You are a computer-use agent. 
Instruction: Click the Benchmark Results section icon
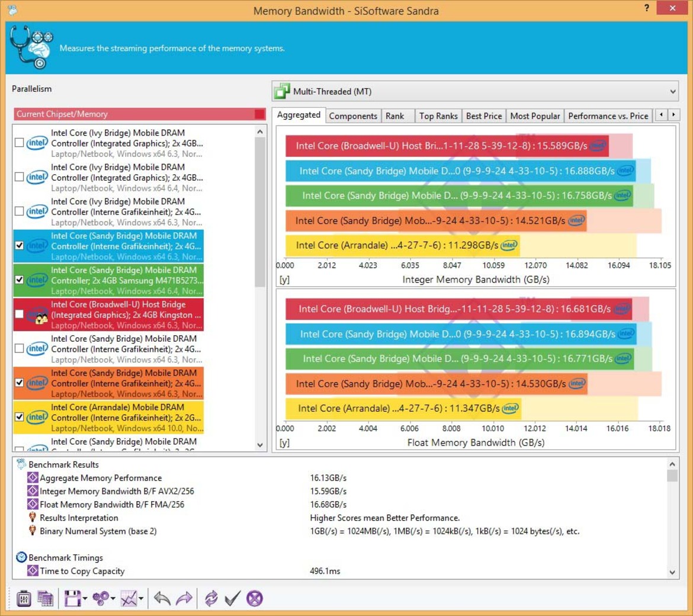(x=21, y=464)
